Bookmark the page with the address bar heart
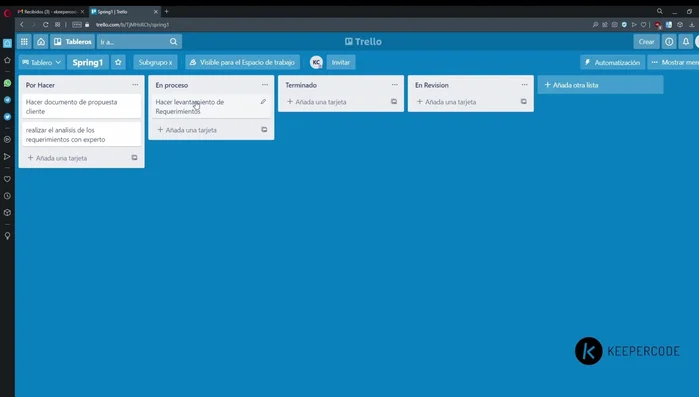The height and width of the screenshot is (397, 699). click(x=643, y=25)
